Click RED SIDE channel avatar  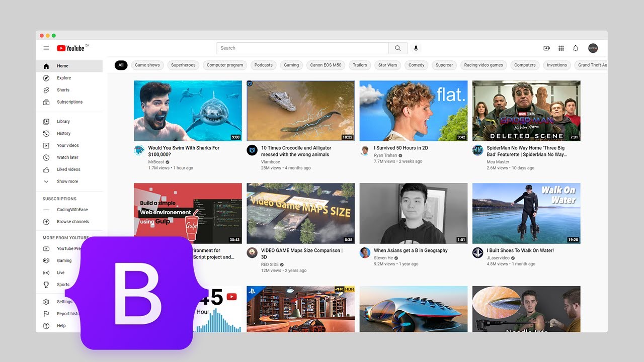tap(252, 253)
